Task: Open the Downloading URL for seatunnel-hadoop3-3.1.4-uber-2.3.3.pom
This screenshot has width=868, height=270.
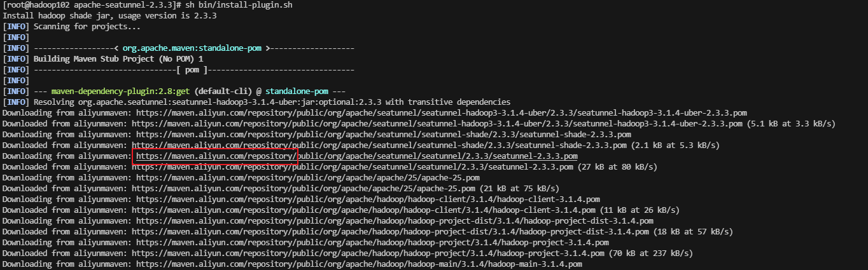Action: tap(442, 112)
